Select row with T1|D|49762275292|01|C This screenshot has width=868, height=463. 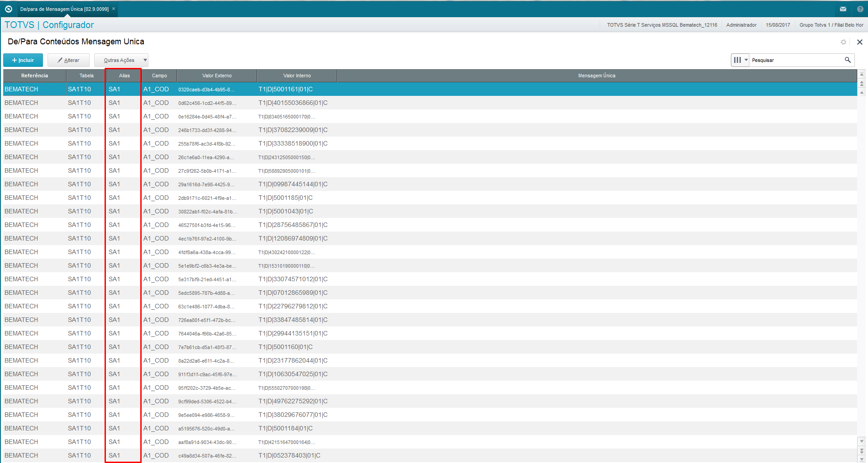point(430,401)
